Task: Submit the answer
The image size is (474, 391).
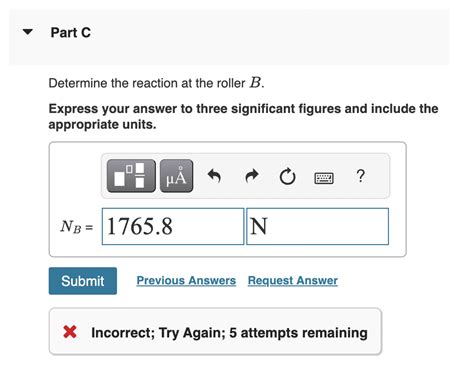Action: click(x=83, y=281)
